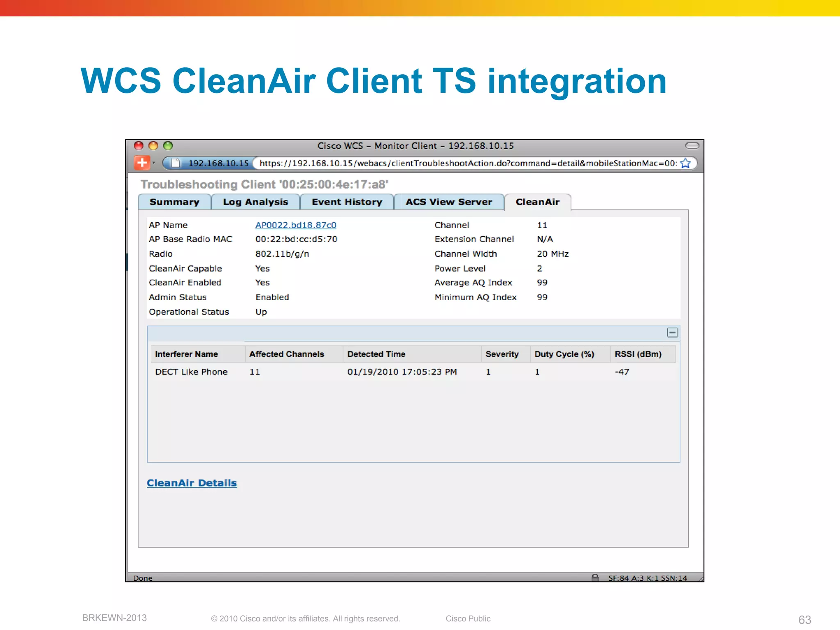Click the CleanAir Capable label
The width and height of the screenshot is (840, 630).
click(185, 269)
